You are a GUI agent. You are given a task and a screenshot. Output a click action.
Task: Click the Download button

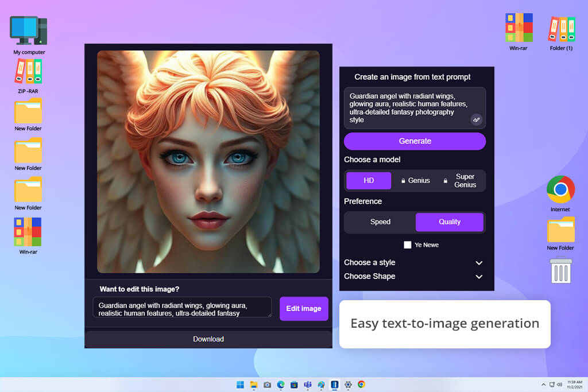pos(208,339)
